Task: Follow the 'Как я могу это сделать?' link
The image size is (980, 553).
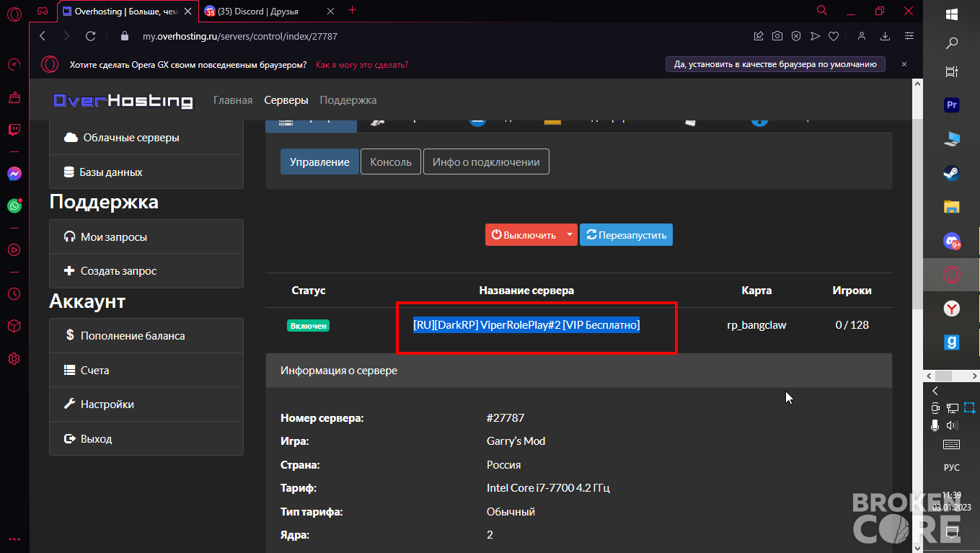Action: pyautogui.click(x=362, y=65)
